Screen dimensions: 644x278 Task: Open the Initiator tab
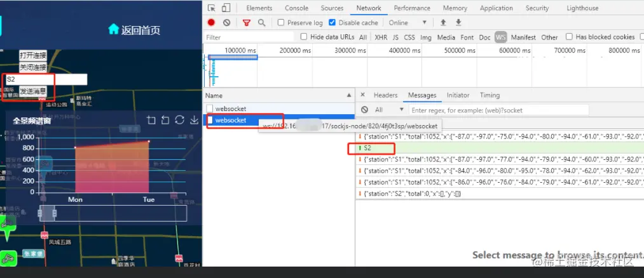[x=458, y=95]
